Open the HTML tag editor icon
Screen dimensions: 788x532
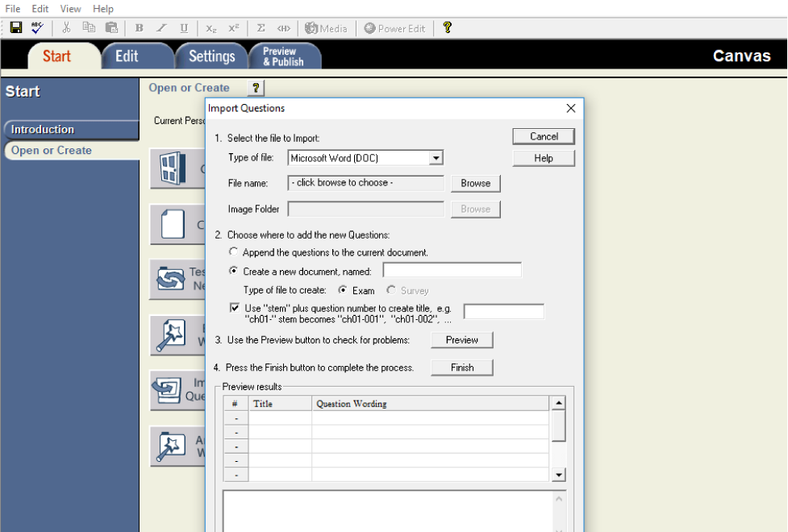284,29
